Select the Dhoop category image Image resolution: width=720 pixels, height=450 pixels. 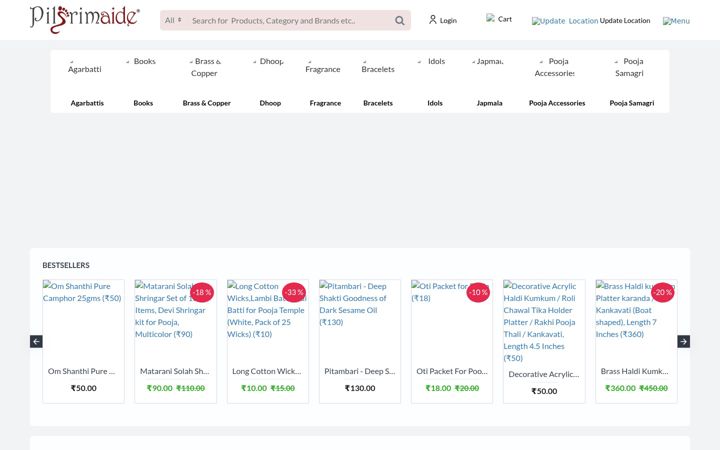(268, 62)
